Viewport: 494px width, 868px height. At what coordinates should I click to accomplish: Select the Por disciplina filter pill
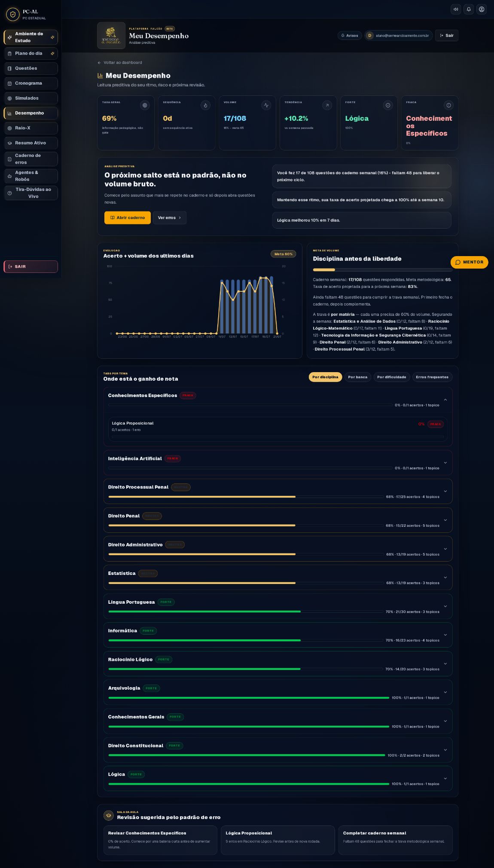point(325,377)
